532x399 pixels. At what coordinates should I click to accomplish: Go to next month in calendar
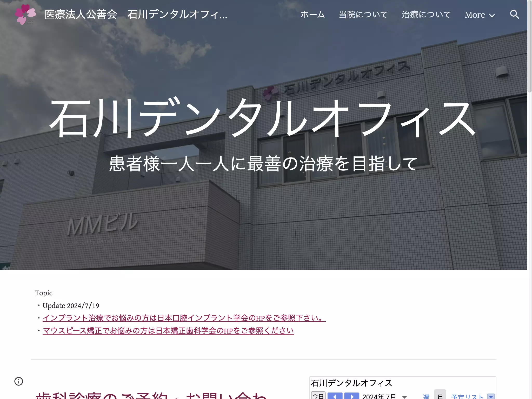(351, 396)
